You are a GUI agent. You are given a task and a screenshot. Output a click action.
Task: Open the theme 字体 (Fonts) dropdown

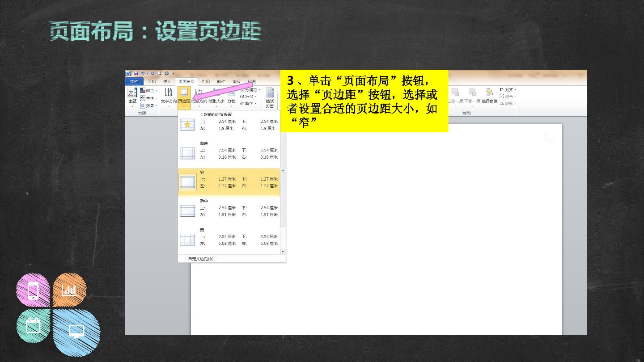coord(148,98)
